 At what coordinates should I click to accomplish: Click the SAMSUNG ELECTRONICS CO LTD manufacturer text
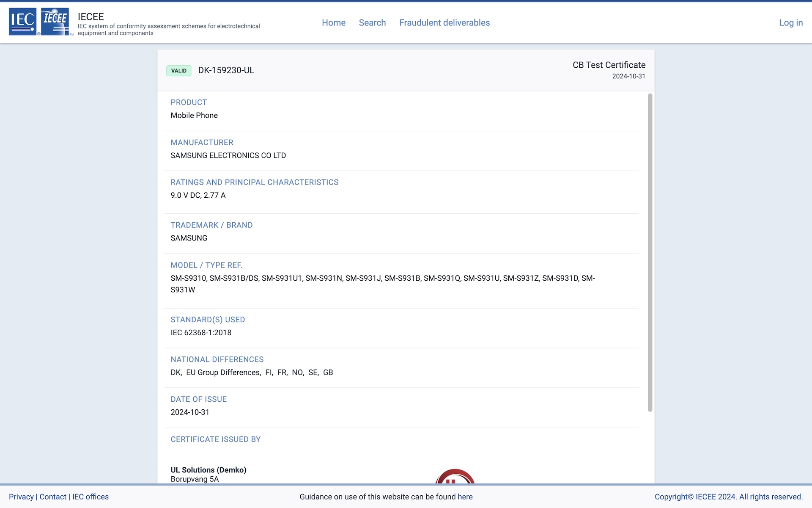click(228, 155)
